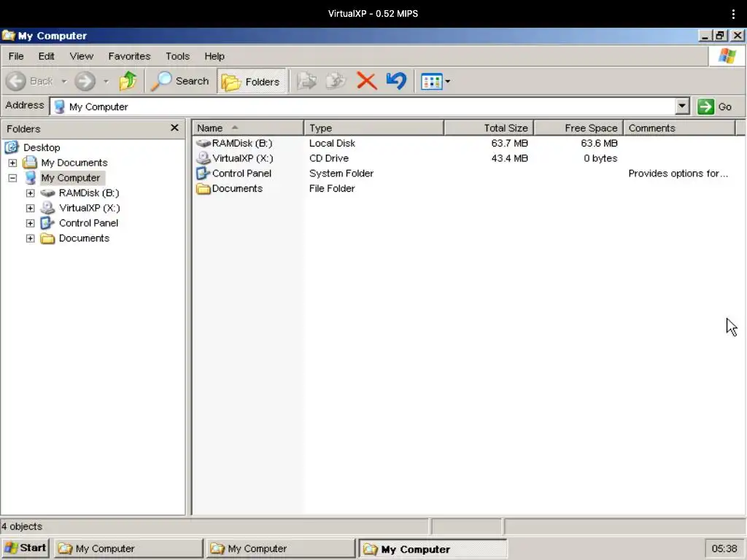Sort by the Total Size column header

489,128
